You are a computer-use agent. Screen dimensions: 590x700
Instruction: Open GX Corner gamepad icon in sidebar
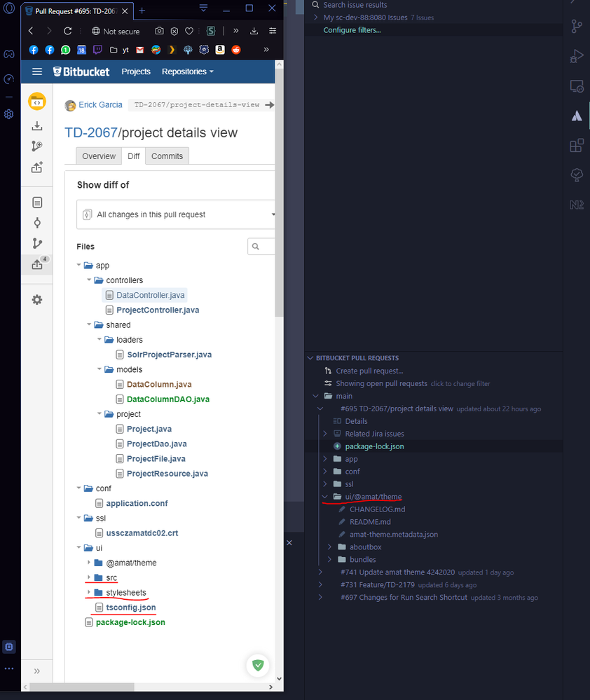(9, 54)
